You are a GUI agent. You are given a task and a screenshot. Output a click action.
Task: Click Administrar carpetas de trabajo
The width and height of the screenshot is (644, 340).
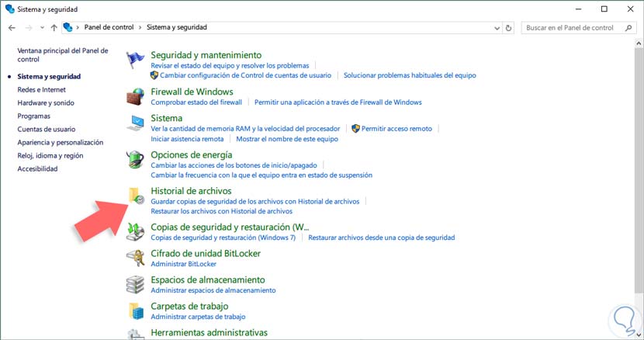click(198, 317)
